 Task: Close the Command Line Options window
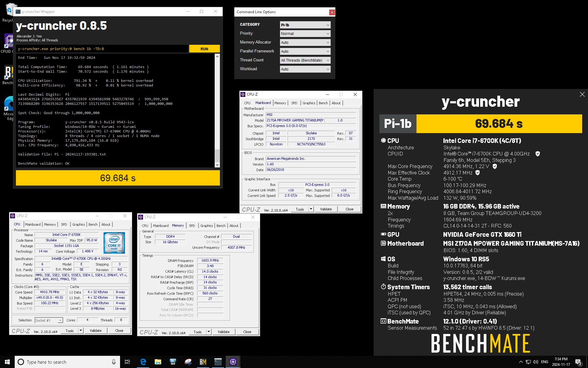pos(332,12)
